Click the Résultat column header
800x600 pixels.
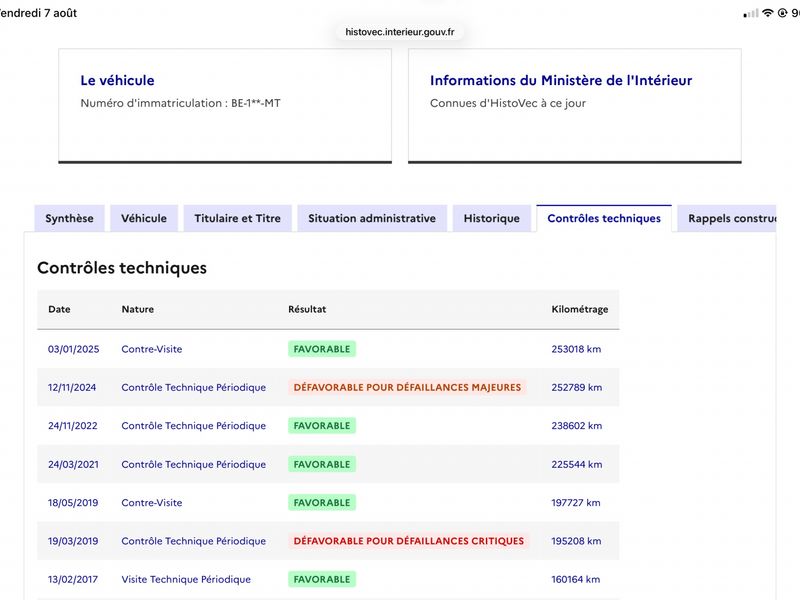coord(307,309)
